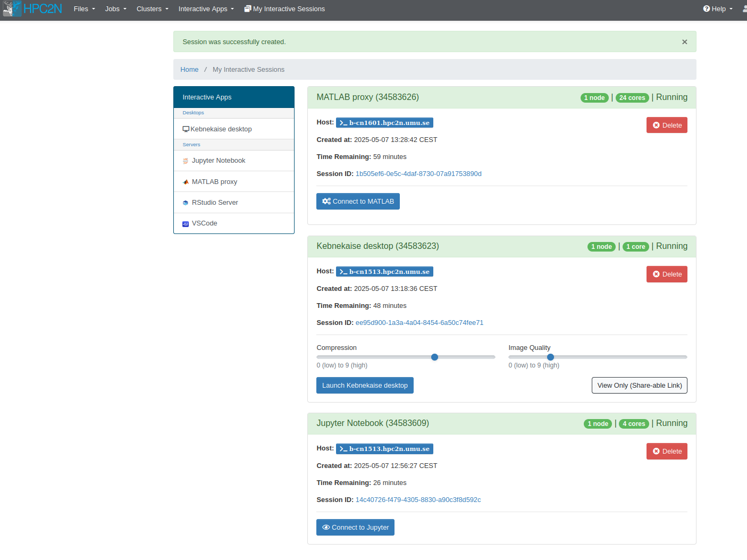Click 'Created at: 2025-05-07 13:18:36 CEST' text
747x560 pixels.
[377, 289]
